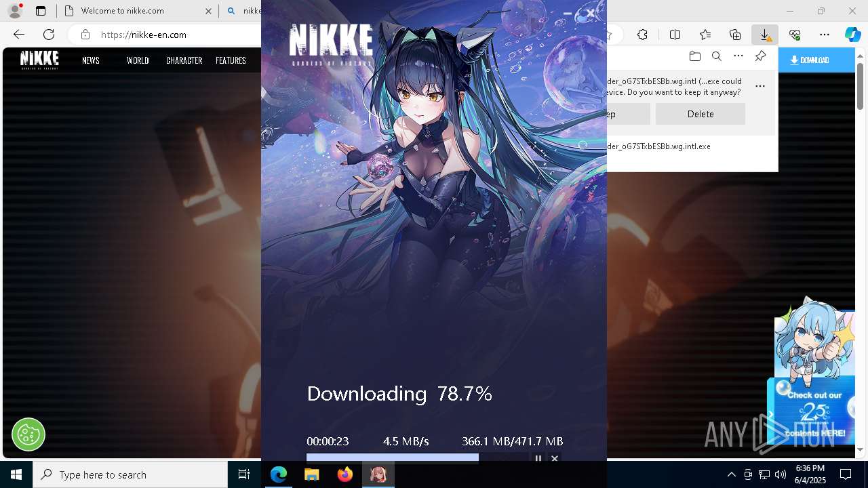Open Edge tab actions menu
Image resolution: width=868 pixels, height=488 pixels.
(x=41, y=11)
